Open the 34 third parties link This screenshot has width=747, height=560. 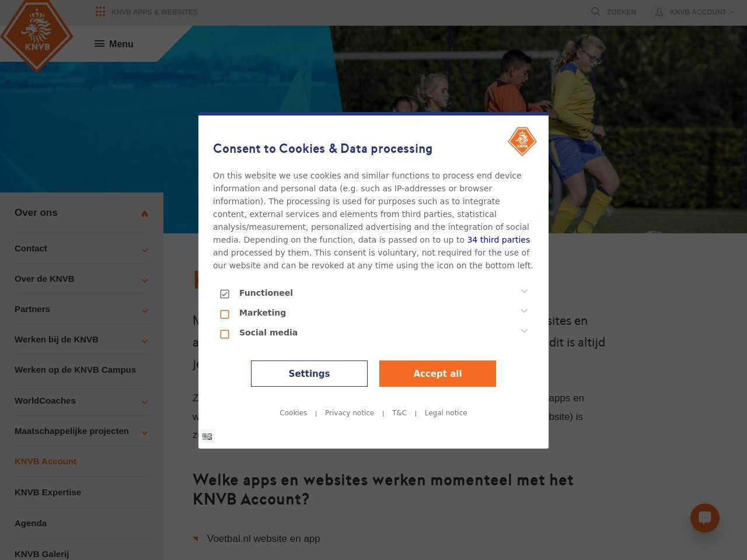498,240
